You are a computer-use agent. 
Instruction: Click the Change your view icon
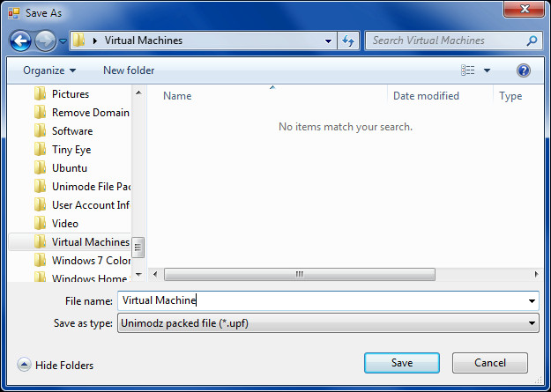tap(468, 70)
